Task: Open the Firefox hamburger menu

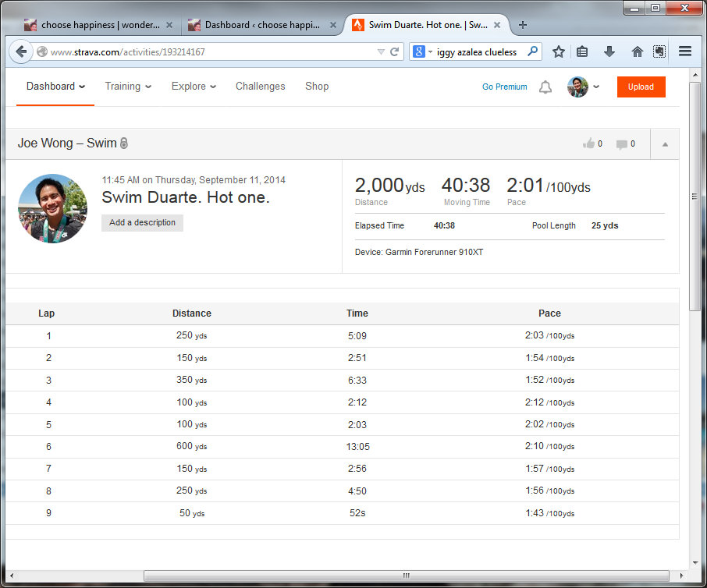Action: pyautogui.click(x=685, y=52)
